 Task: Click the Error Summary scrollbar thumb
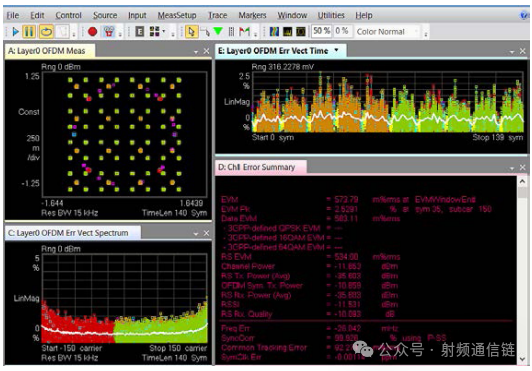(x=522, y=193)
